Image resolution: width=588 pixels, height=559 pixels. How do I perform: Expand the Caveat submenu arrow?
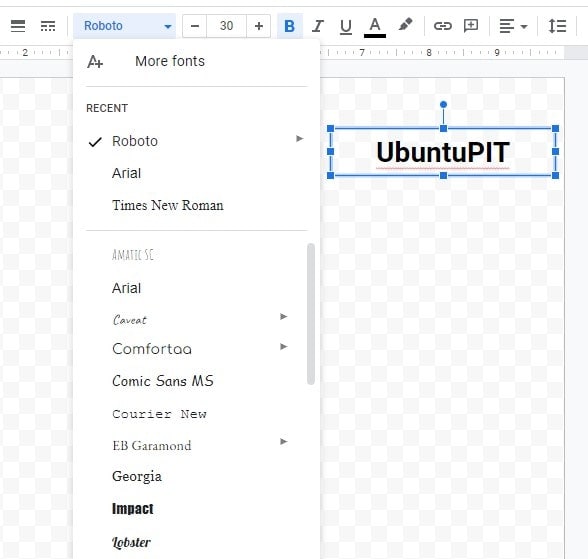click(284, 316)
